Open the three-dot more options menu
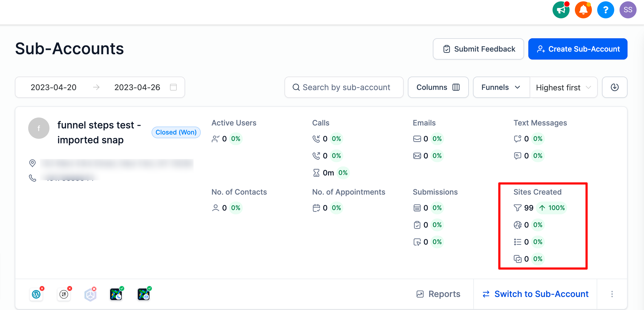 [x=612, y=294]
